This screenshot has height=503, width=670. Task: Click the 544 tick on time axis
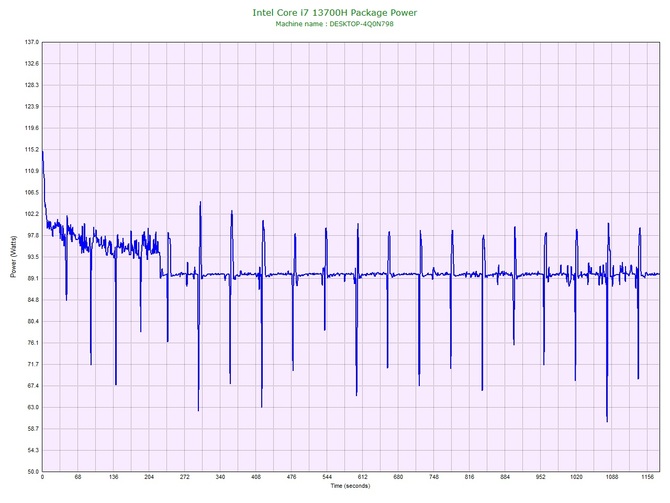click(327, 477)
